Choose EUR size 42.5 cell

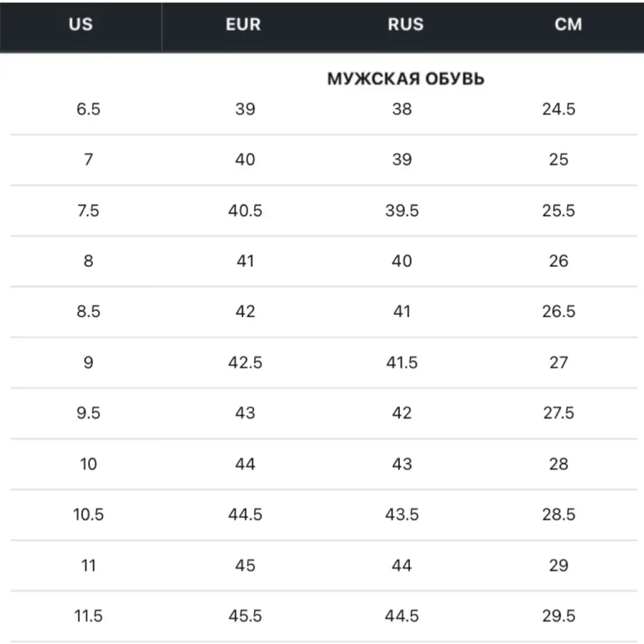click(245, 363)
